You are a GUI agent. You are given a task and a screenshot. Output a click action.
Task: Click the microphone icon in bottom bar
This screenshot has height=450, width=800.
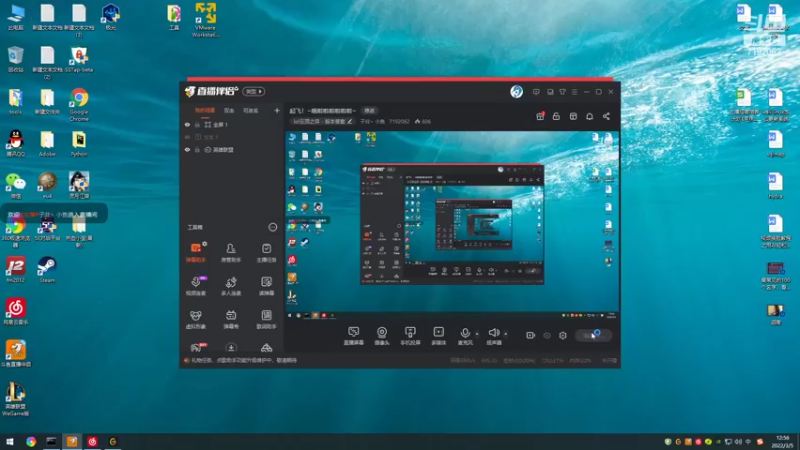[465, 333]
